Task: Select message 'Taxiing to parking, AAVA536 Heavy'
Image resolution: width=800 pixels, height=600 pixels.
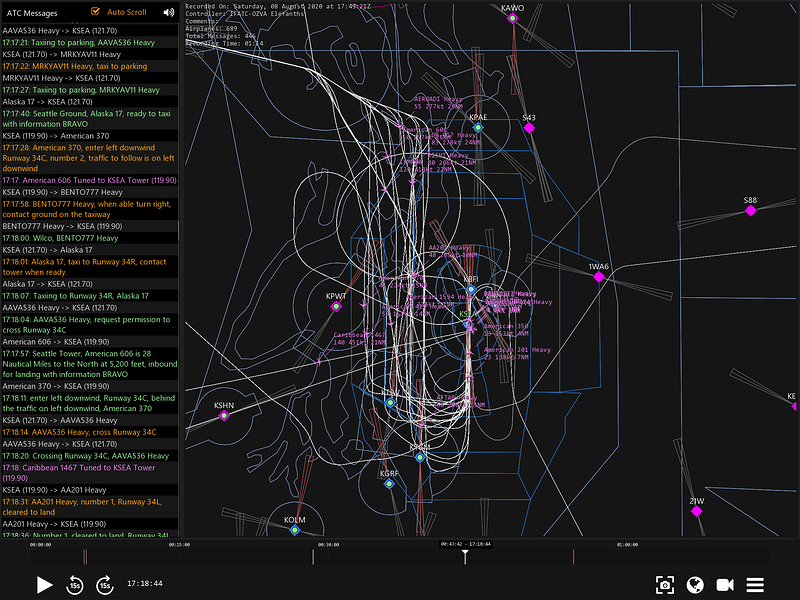Action: 90,42
